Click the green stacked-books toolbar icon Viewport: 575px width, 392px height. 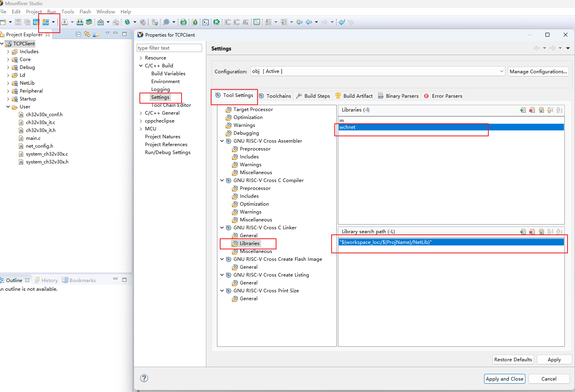[89, 22]
